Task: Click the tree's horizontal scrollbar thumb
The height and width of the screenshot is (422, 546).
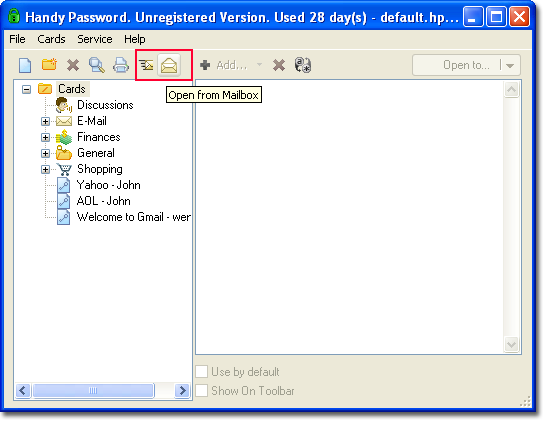Action: 93,390
